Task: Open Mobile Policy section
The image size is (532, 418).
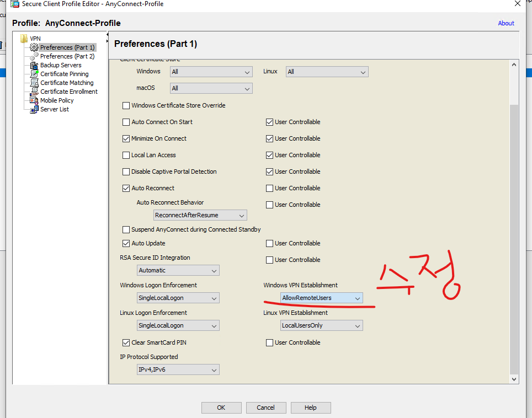Action: pyautogui.click(x=57, y=100)
